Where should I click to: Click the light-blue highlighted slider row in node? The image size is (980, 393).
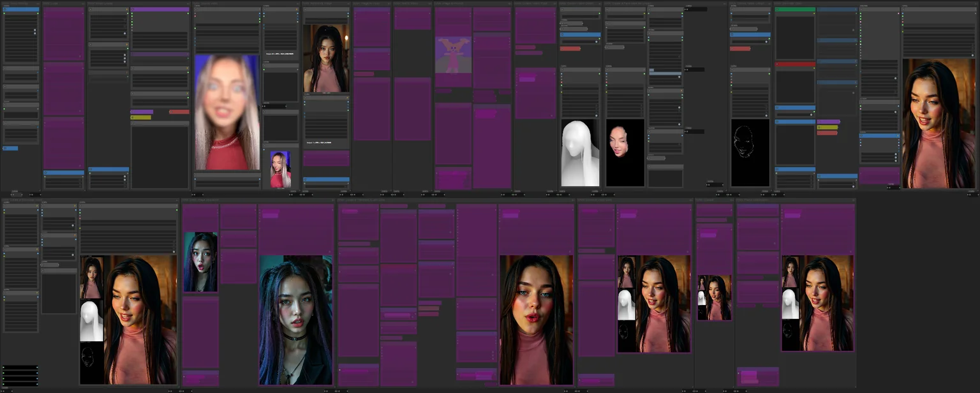tap(665, 74)
